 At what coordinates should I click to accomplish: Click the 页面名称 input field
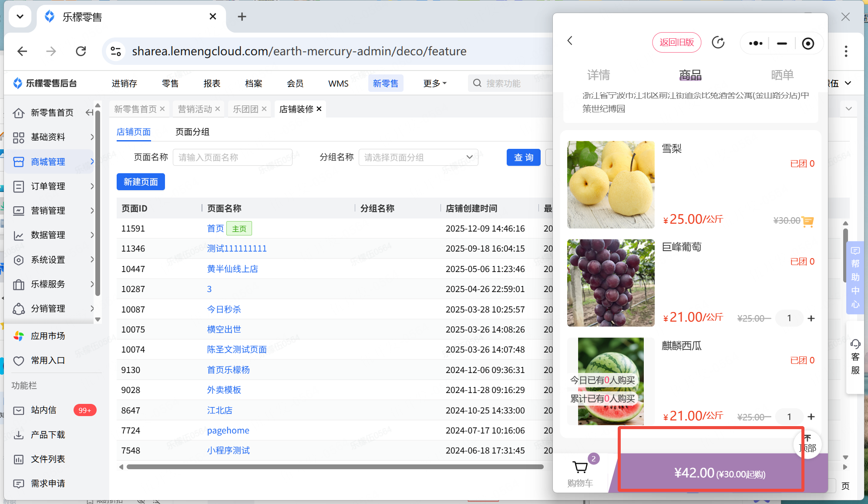click(x=232, y=157)
